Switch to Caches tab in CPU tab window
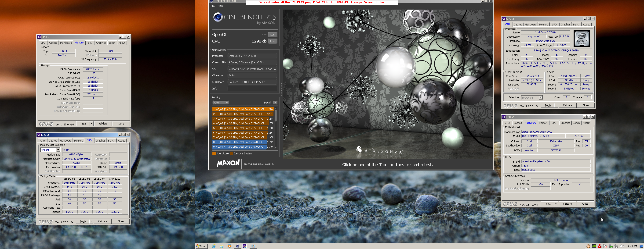Screen dimensions: 644x249 (517, 25)
